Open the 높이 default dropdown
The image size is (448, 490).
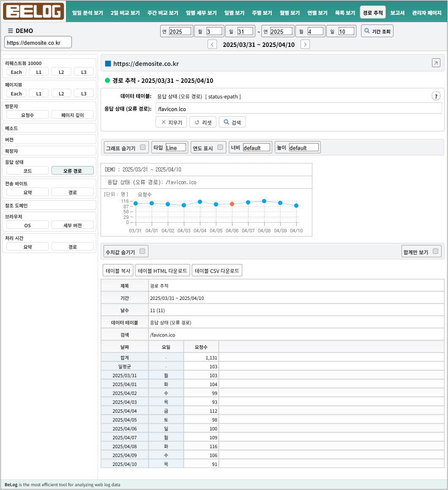click(304, 147)
